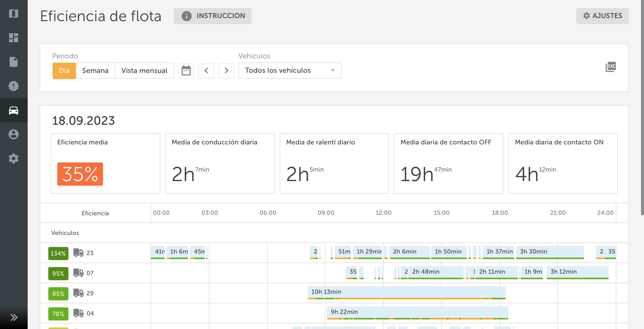Open the map view in sidebar
This screenshot has height=329, width=644.
(14, 14)
